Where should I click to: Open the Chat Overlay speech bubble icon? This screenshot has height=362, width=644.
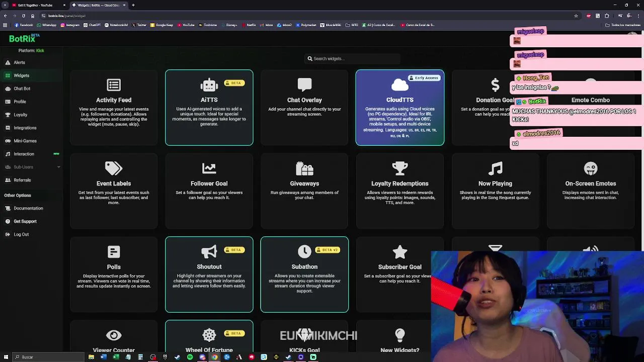(304, 85)
